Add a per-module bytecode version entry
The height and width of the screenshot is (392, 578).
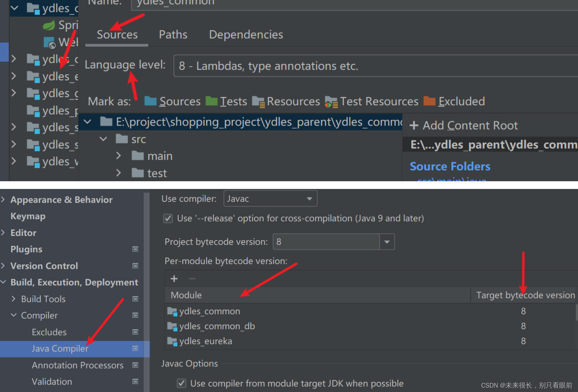point(174,279)
